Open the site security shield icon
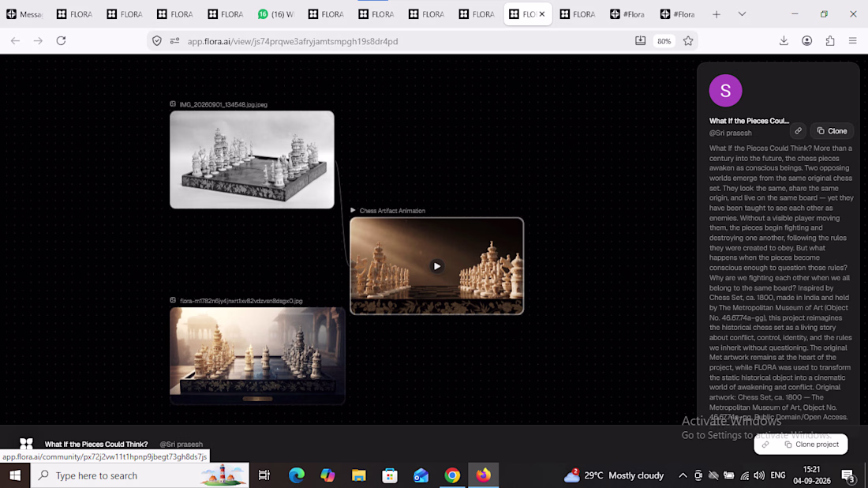 click(x=157, y=41)
